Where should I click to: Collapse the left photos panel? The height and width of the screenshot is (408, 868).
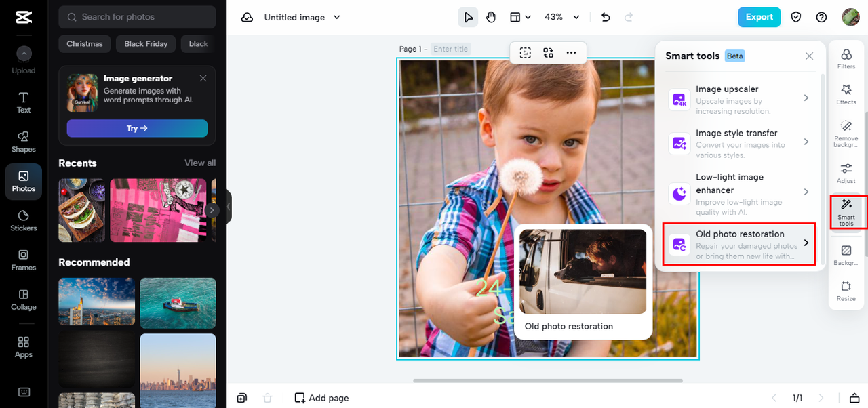coord(229,207)
